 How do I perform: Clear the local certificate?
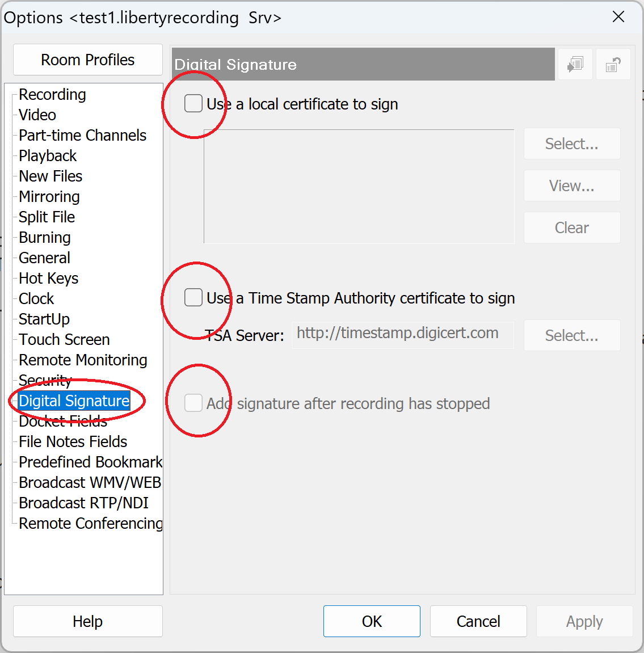click(571, 227)
